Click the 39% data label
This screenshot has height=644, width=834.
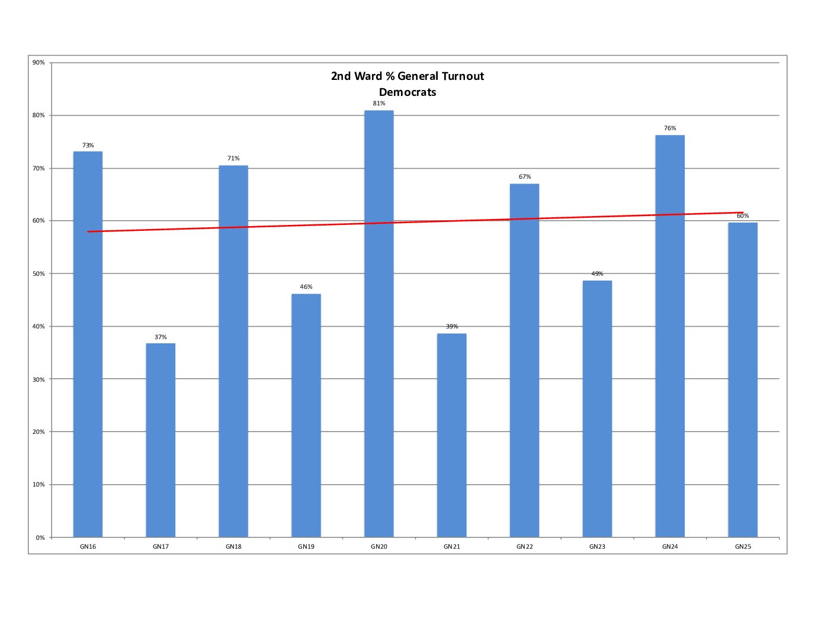[452, 327]
